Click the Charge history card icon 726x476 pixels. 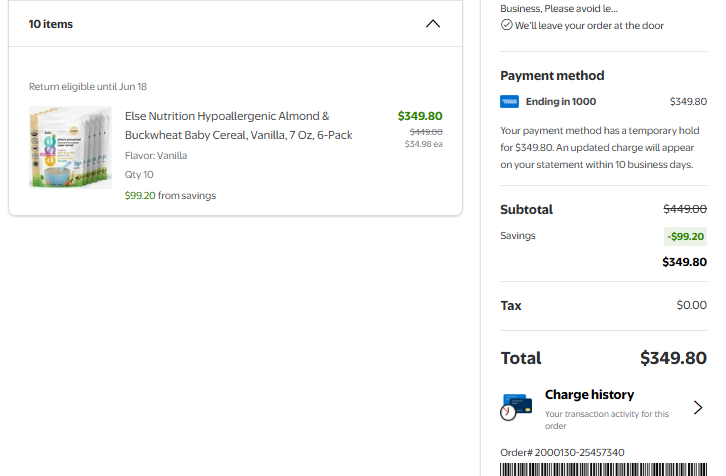(x=516, y=407)
